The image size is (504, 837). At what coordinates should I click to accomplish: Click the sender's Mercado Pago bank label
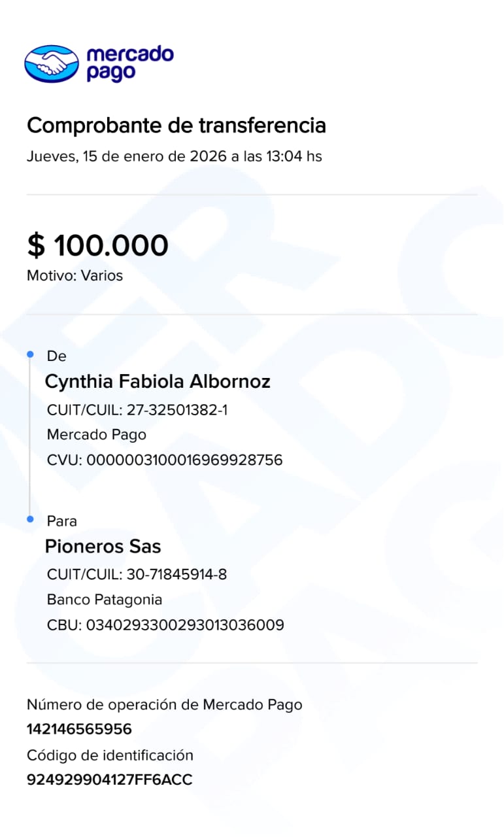coord(97,435)
